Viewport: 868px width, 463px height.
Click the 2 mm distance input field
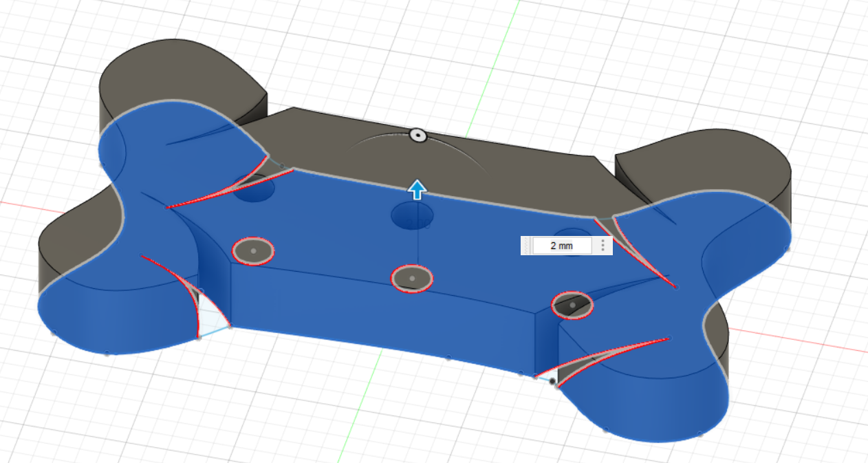tap(561, 246)
